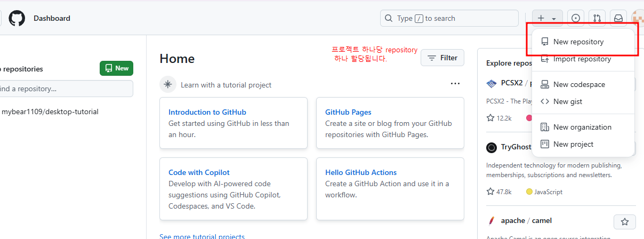Click the TryGhost avatar icon
This screenshot has height=239, width=644.
point(492,148)
